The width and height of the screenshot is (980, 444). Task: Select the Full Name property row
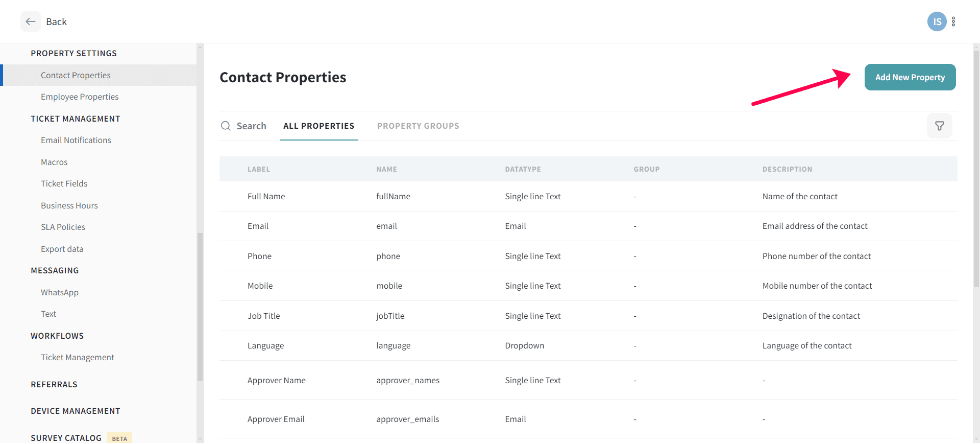(x=266, y=196)
